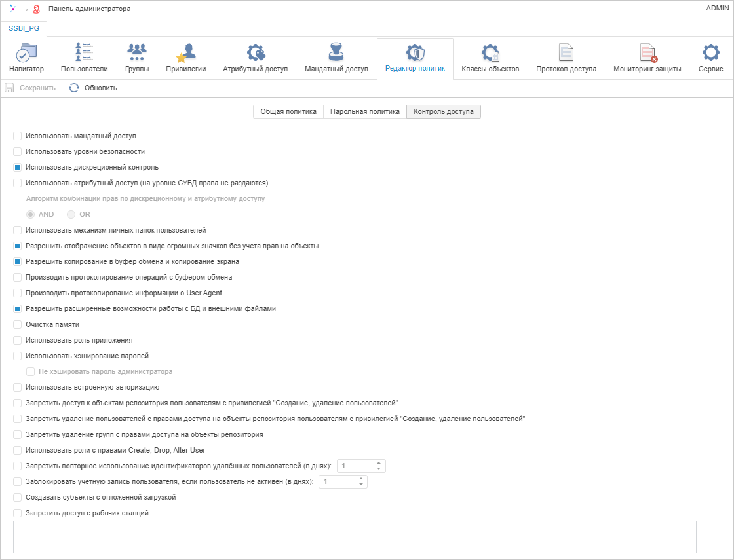The image size is (734, 560).
Task: Select the Редактор политик shield icon
Action: (415, 52)
